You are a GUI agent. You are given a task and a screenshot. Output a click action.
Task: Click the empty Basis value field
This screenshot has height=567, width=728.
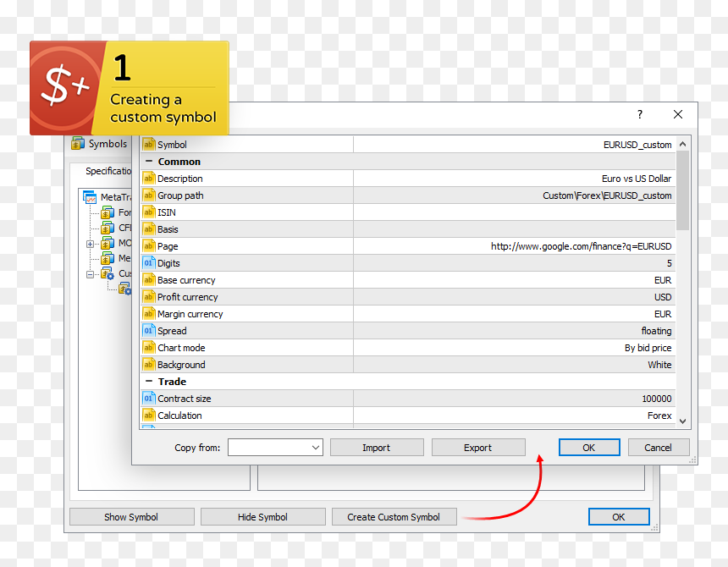point(514,229)
